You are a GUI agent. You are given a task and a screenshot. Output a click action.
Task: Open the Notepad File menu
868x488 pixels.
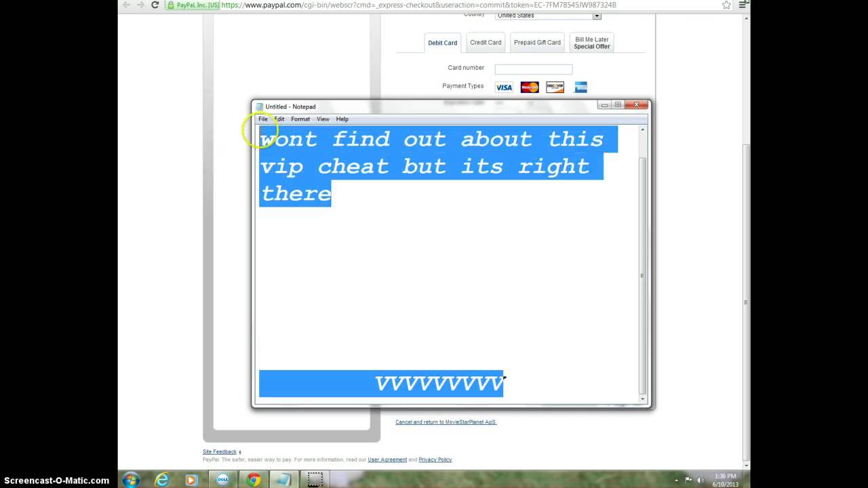[x=263, y=119]
